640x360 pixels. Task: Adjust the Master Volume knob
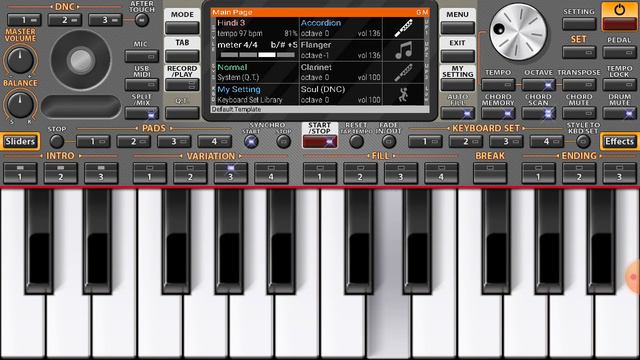(x=20, y=60)
